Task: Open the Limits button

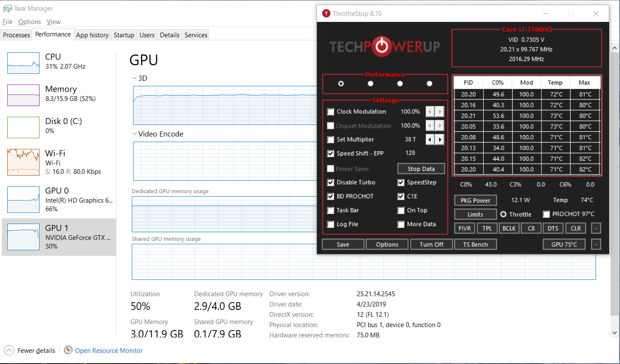Action: (475, 214)
